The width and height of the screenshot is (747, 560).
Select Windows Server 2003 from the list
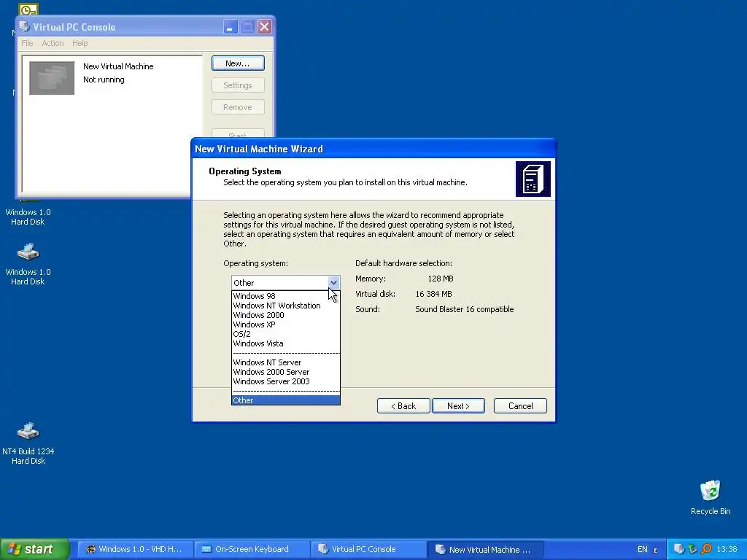tap(285, 381)
